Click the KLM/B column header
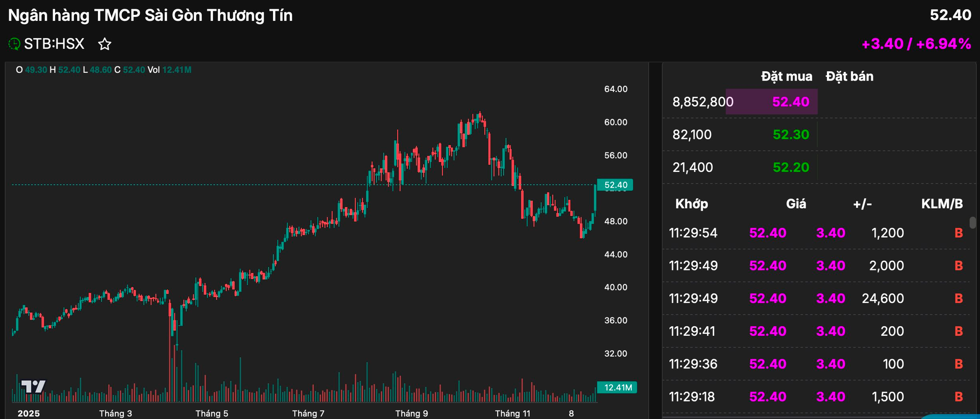Image resolution: width=980 pixels, height=419 pixels. 942,204
